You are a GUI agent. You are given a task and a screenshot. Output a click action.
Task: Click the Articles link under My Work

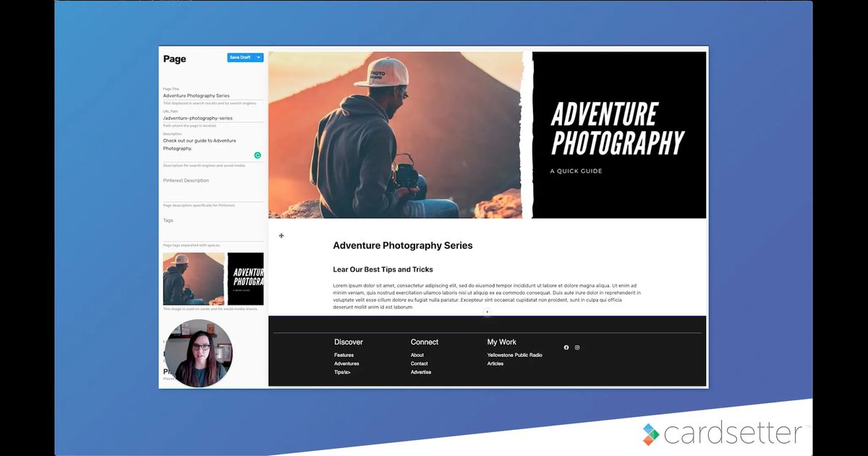(495, 363)
